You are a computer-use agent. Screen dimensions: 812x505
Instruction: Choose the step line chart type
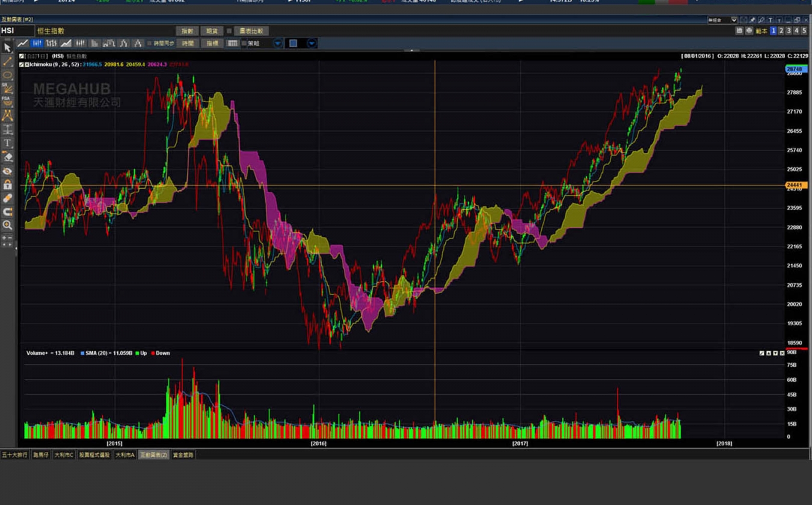109,43
